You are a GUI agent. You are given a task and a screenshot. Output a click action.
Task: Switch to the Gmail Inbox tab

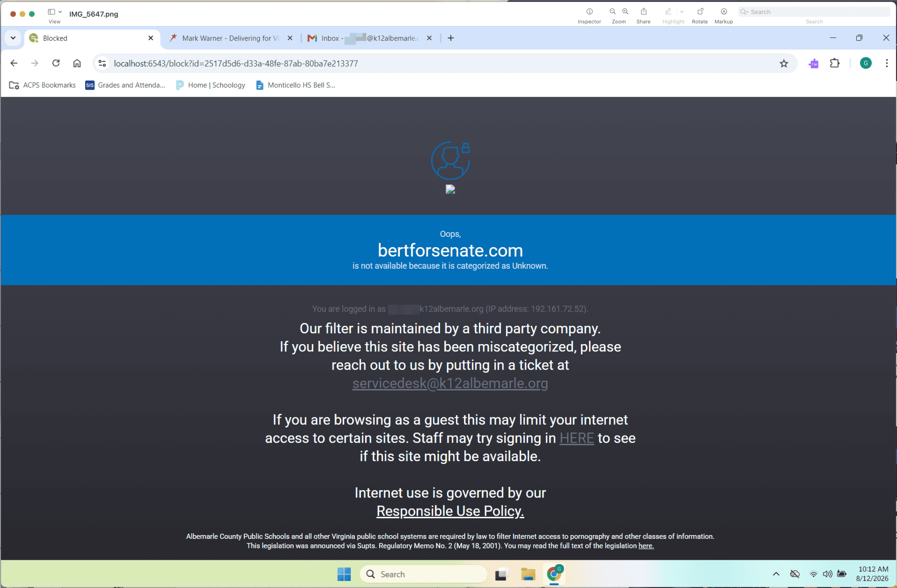click(x=369, y=38)
